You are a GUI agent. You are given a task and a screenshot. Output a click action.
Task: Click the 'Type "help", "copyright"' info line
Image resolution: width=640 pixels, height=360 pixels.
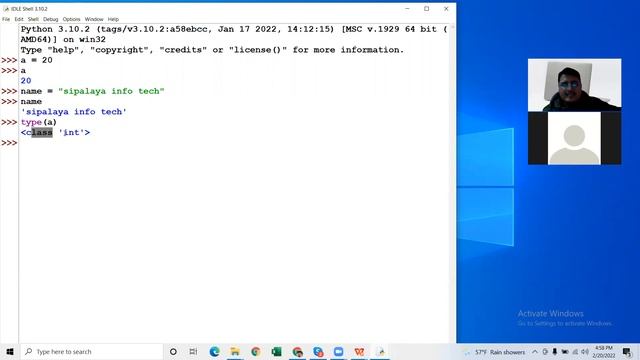(212, 50)
